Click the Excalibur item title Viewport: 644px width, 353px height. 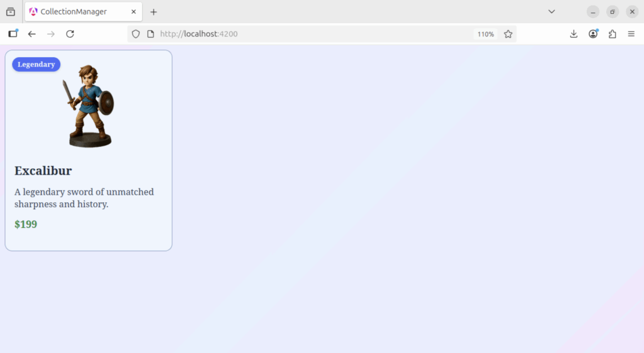click(43, 171)
